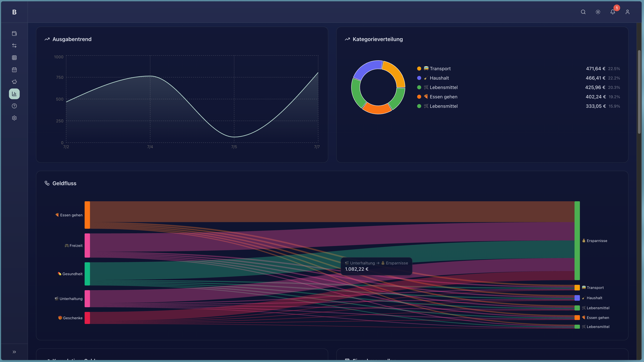Open the calendar icon in sidebar
Viewport: 644px width, 362px height.
14,70
